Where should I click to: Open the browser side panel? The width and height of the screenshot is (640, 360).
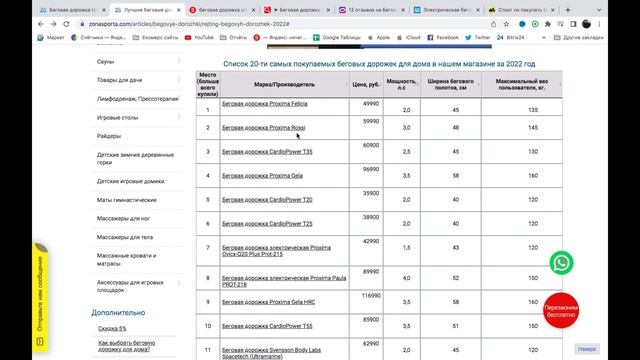pyautogui.click(x=573, y=24)
